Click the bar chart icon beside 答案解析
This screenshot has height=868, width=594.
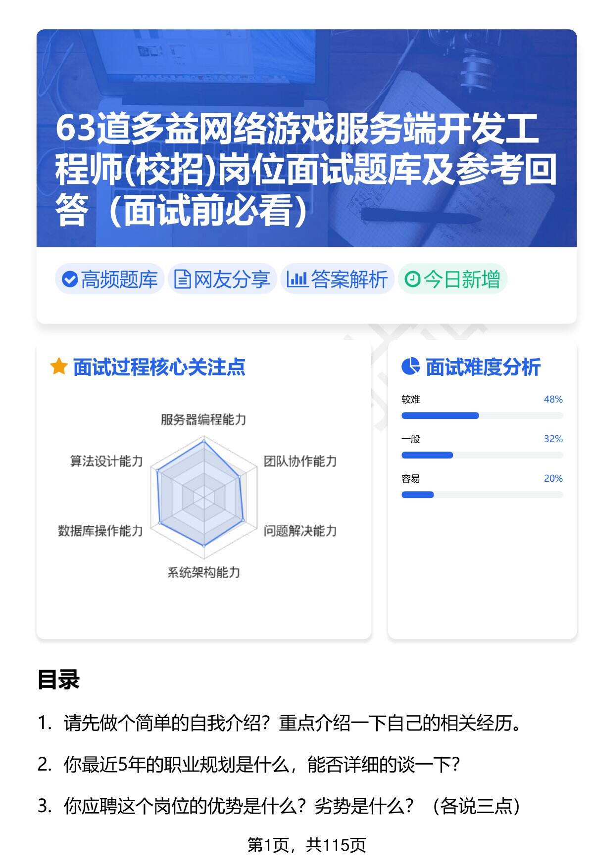pyautogui.click(x=297, y=279)
